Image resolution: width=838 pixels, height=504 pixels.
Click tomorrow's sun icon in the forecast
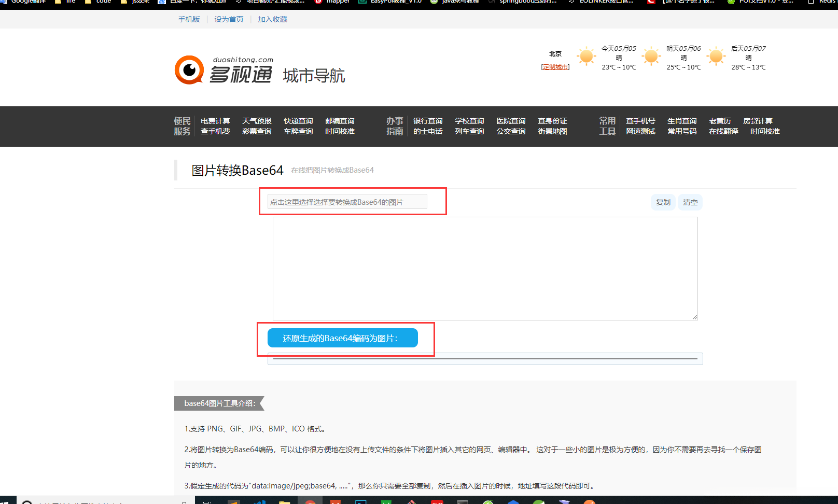[x=651, y=56]
